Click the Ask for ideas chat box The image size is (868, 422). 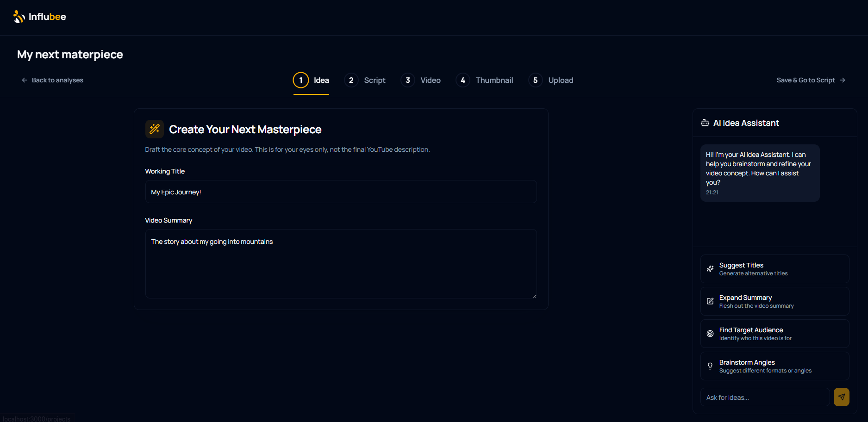[764, 397]
